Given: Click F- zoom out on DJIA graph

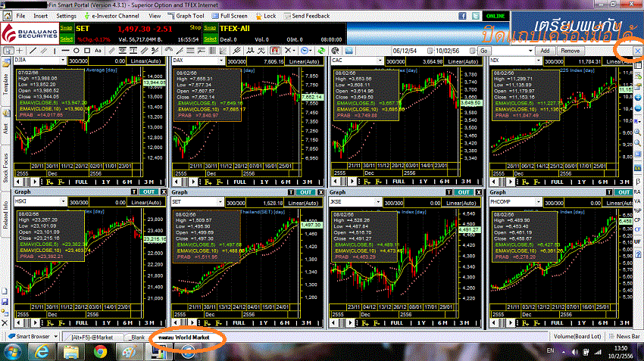Looking at the screenshot, I should [x=61, y=182].
